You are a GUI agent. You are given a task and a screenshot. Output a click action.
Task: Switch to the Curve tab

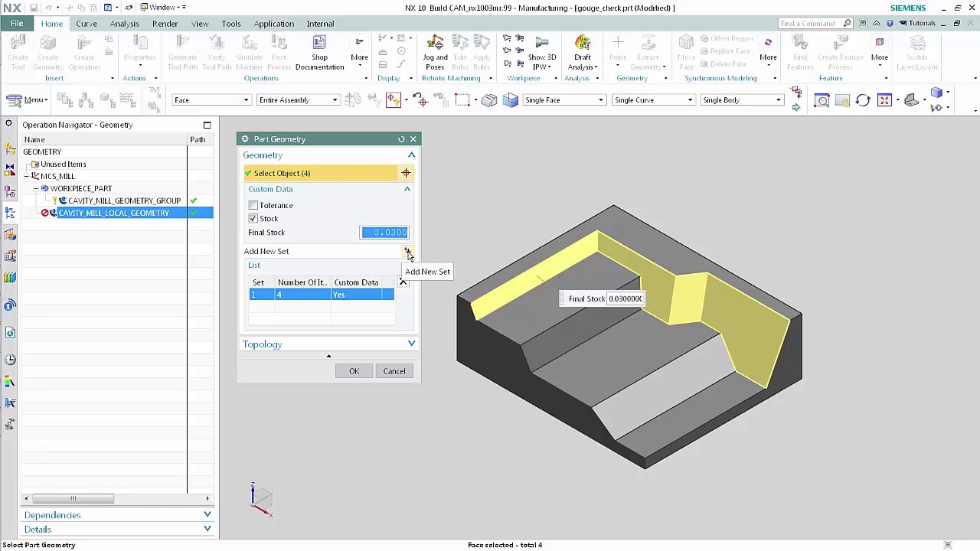pos(87,24)
